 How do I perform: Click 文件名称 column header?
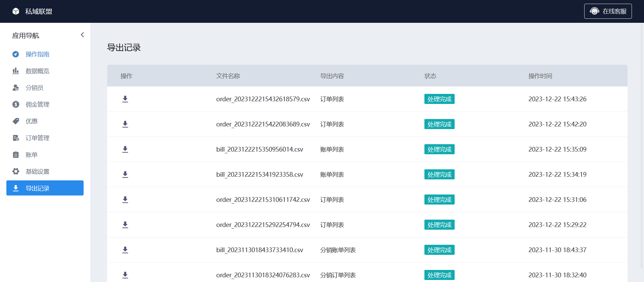point(228,76)
